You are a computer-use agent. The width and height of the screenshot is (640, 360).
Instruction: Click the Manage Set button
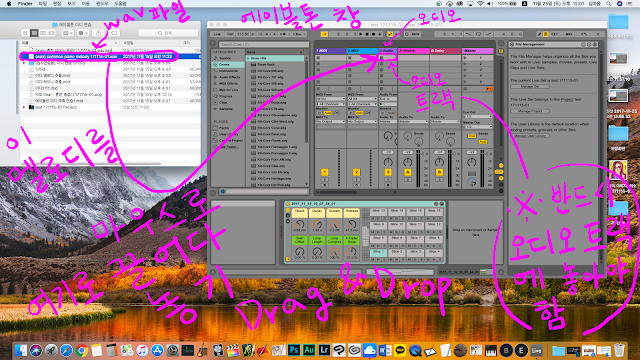[x=530, y=87]
